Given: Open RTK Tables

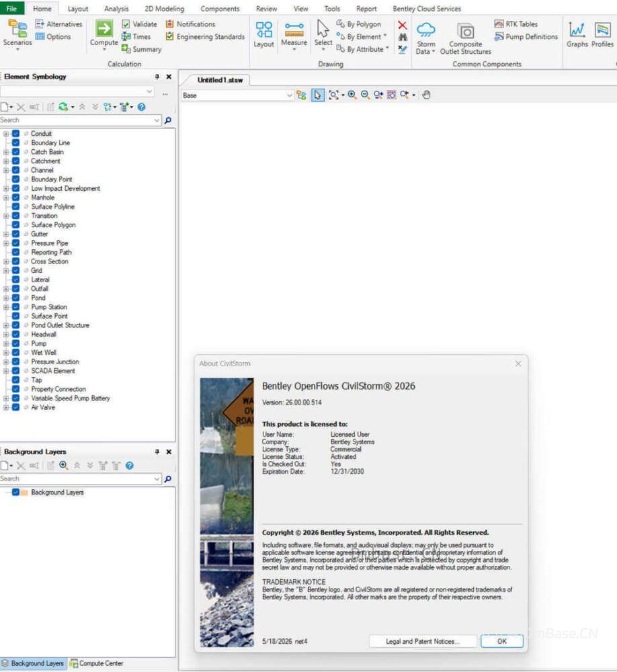Looking at the screenshot, I should coord(516,24).
